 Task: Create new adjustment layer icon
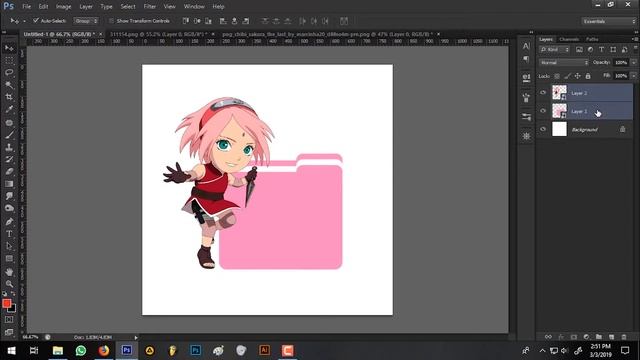click(587, 337)
